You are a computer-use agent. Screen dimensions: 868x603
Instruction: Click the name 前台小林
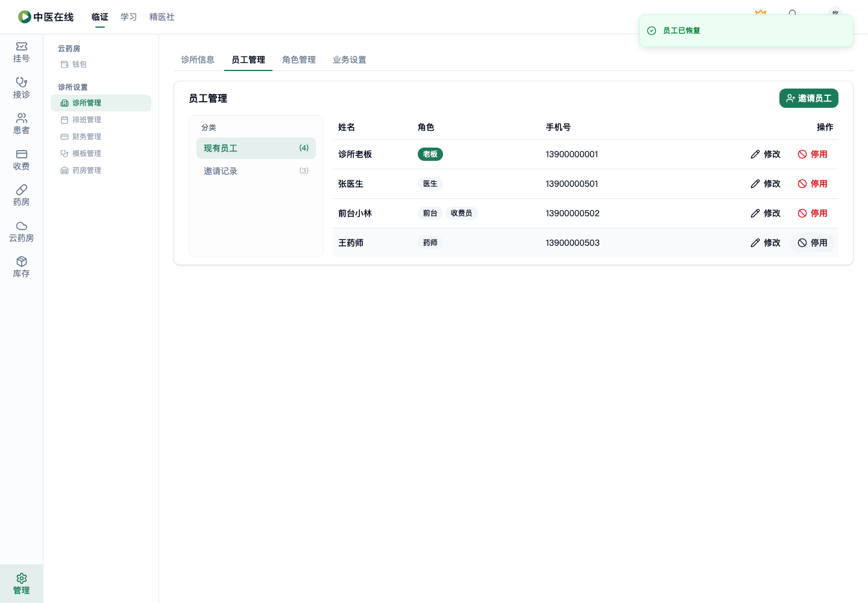pyautogui.click(x=355, y=213)
